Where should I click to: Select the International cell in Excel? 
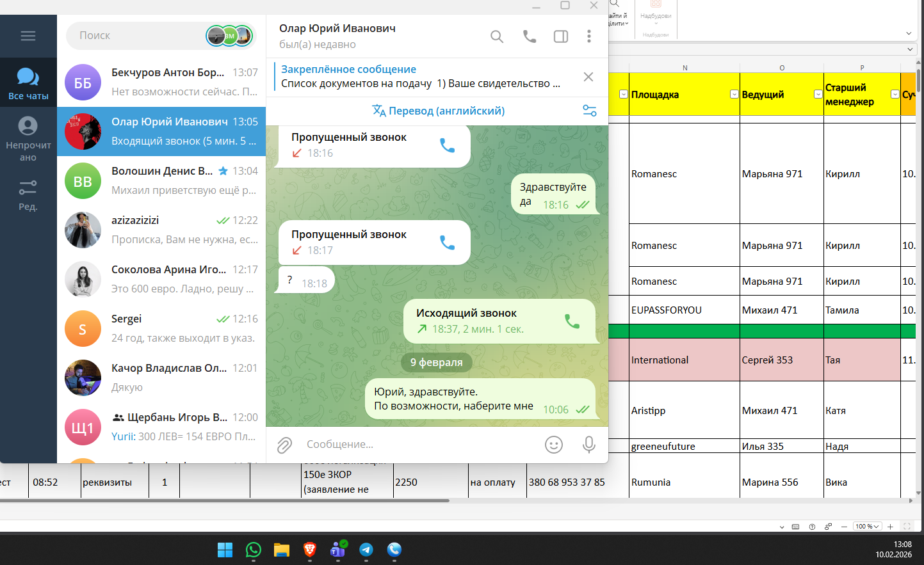pos(685,360)
